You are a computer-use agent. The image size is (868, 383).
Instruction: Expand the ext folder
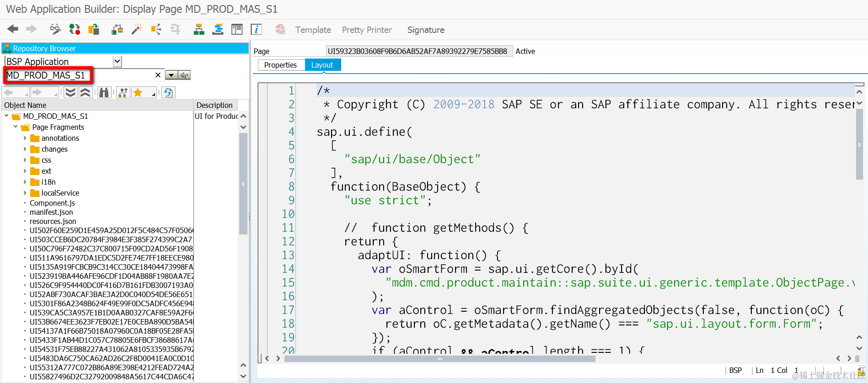25,171
